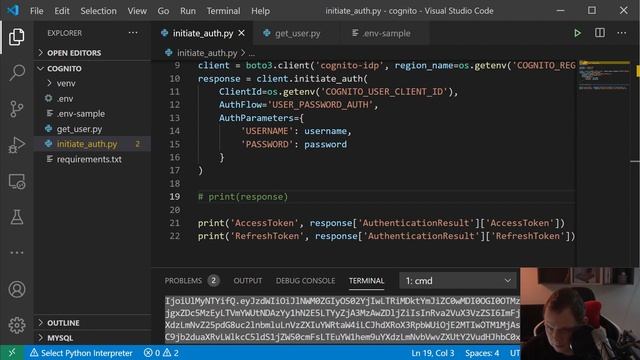Open the Selection menu

point(98,11)
